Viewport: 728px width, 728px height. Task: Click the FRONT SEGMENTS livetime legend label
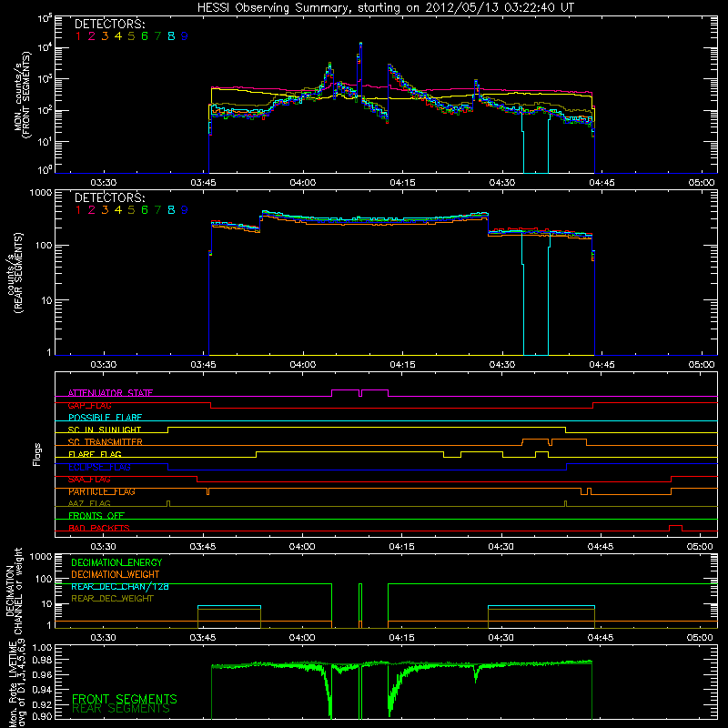(x=125, y=699)
